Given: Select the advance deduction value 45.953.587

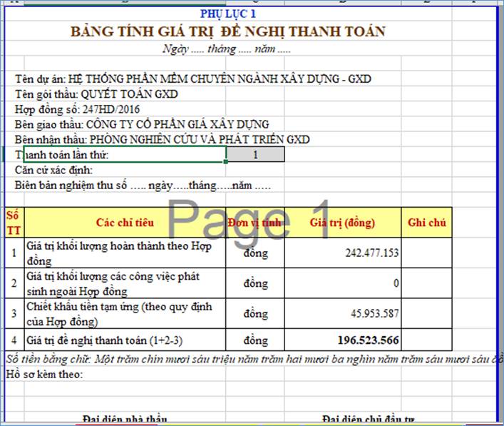Looking at the screenshot, I should click(x=342, y=314).
